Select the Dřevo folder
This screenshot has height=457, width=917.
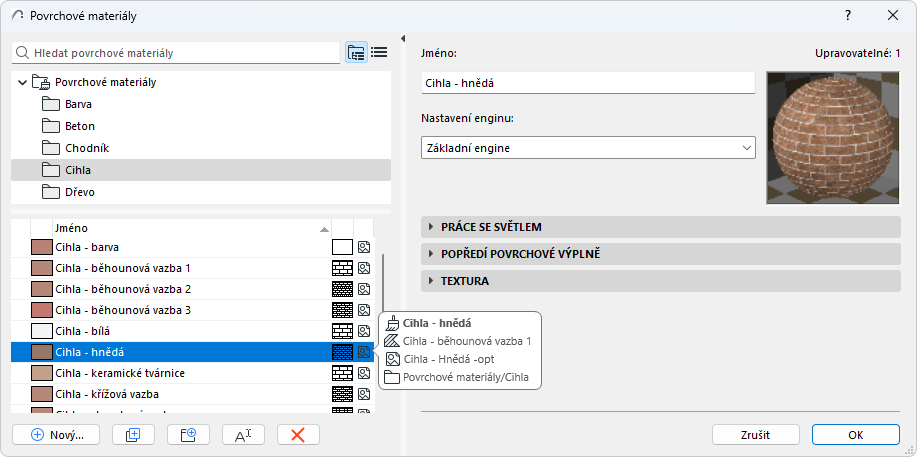80,191
